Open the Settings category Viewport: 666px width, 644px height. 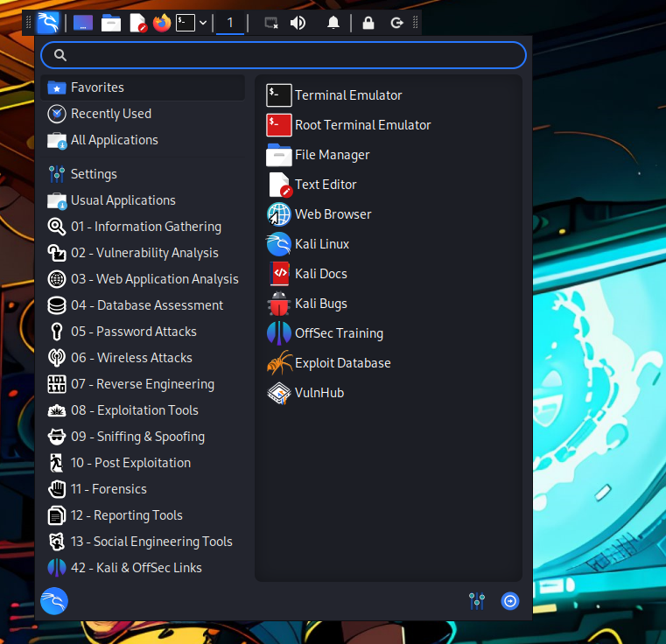pos(143,174)
